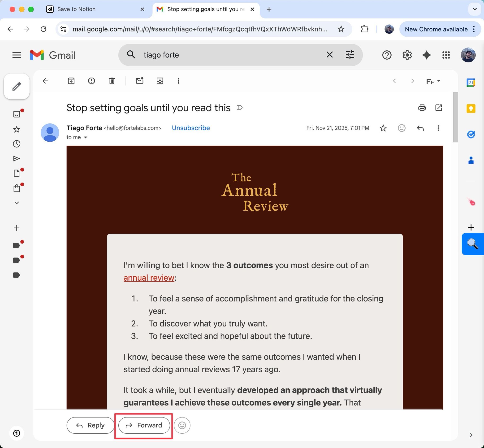Expand more labels in the left sidebar
484x448 pixels.
click(x=17, y=203)
